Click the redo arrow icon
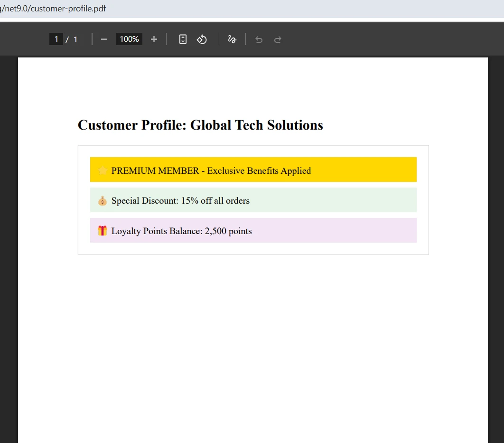This screenshot has width=504, height=443. (278, 39)
